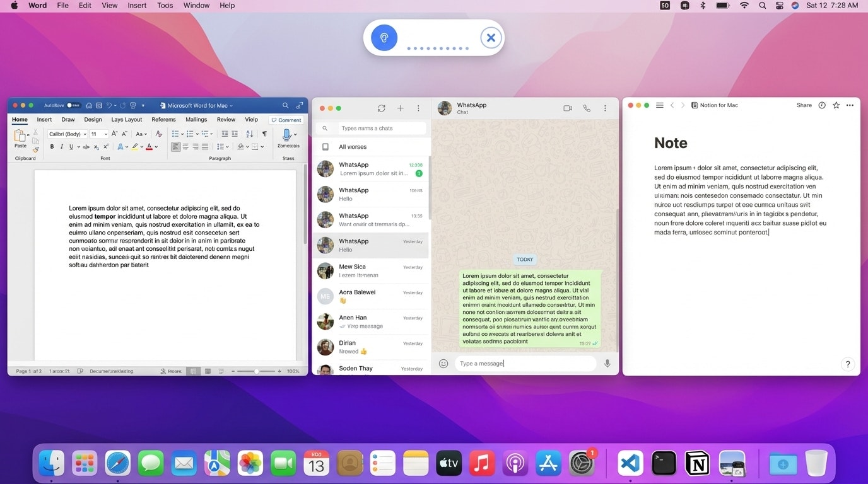The image size is (868, 484).
Task: Adjust the zoom slider in Word's status bar
Action: (257, 371)
